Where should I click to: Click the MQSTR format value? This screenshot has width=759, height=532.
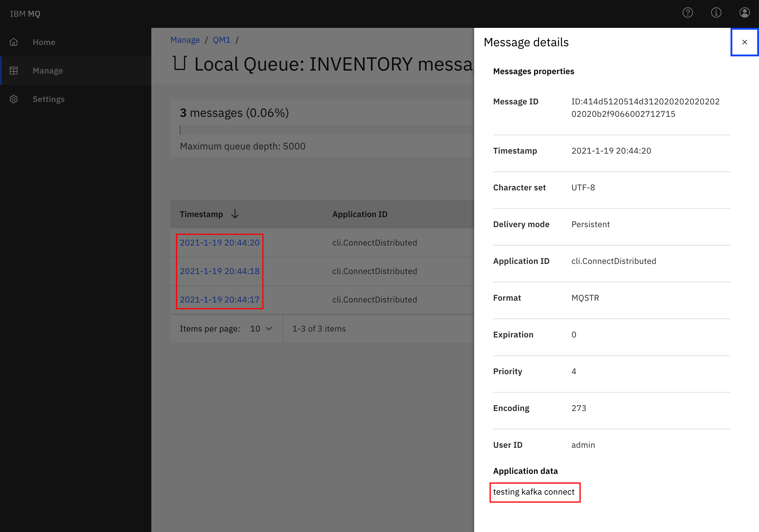[x=585, y=298]
